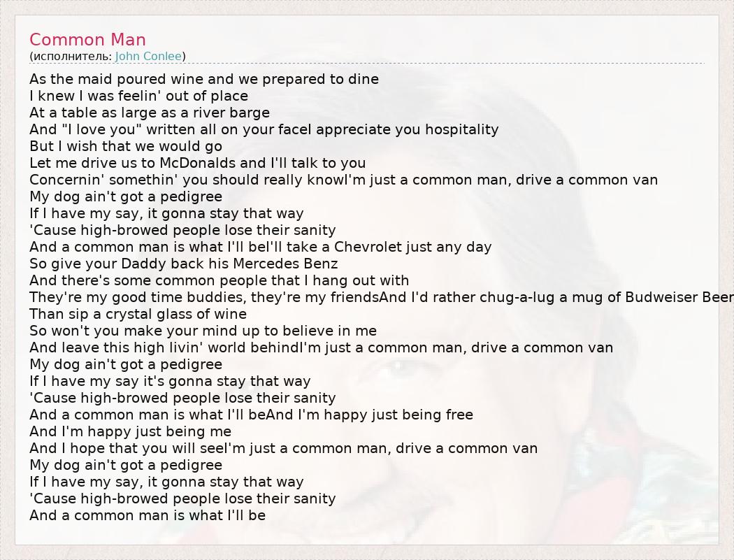
Task: Click the Common Man song title
Action: [87, 40]
